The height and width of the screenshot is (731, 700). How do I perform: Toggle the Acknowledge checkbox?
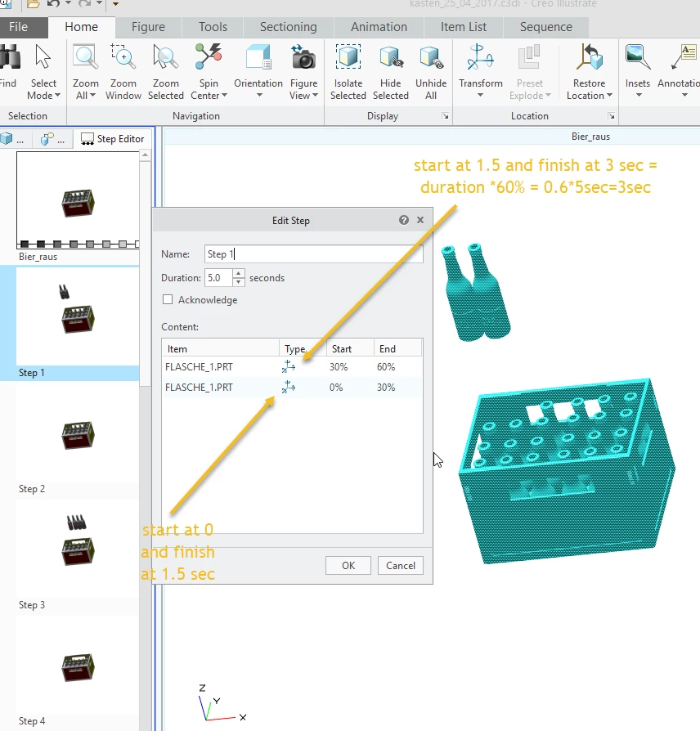point(168,299)
